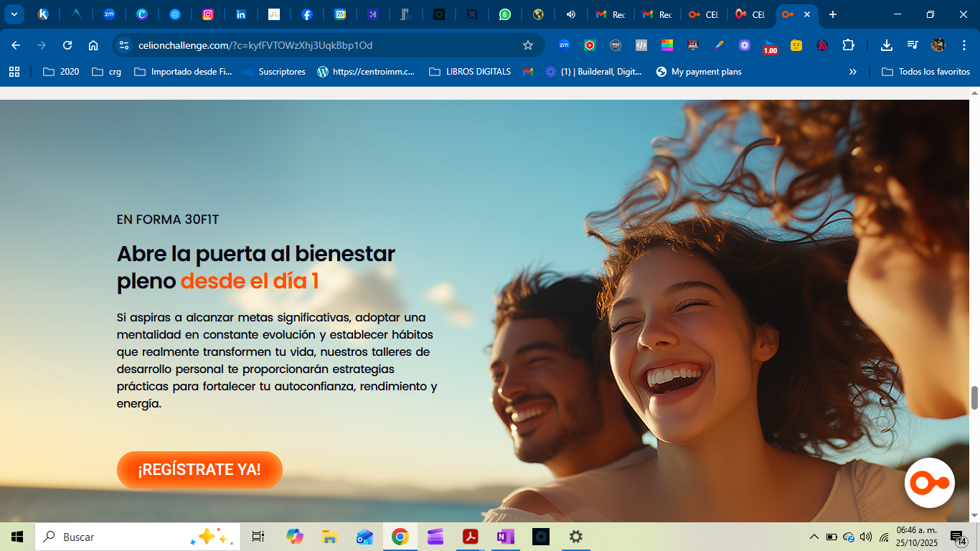Open Chrome downloads

tap(887, 45)
